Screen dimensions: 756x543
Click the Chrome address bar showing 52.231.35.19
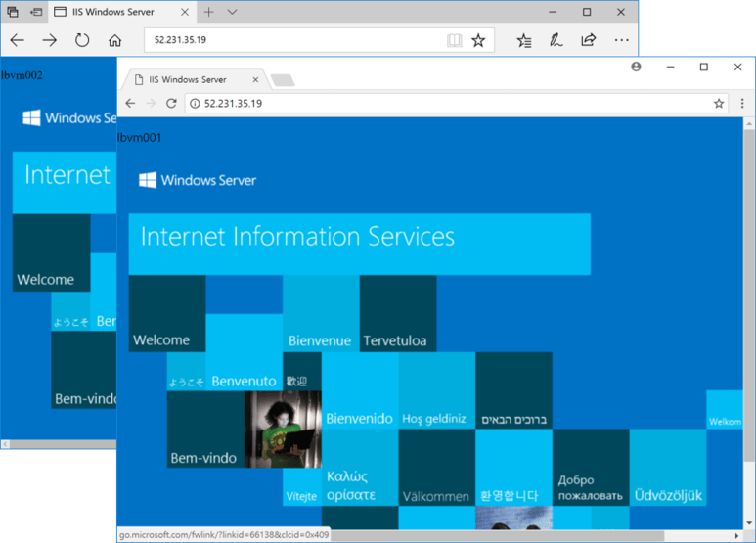(x=440, y=103)
